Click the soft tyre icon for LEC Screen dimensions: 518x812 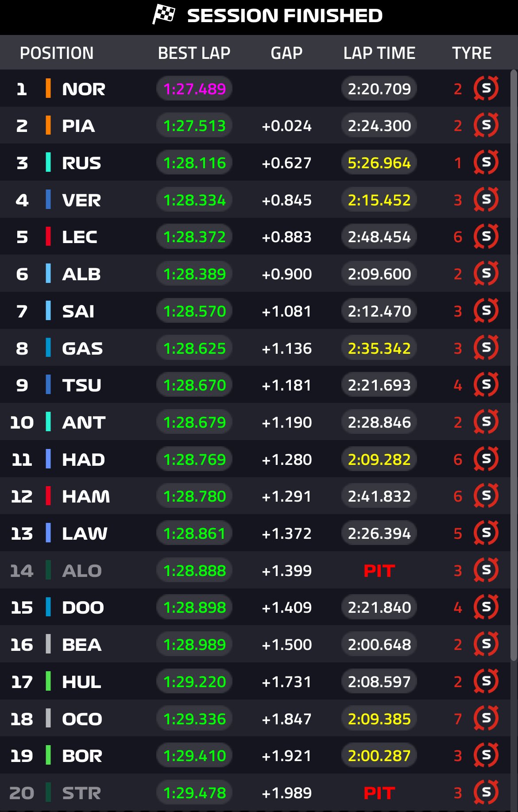point(486,237)
